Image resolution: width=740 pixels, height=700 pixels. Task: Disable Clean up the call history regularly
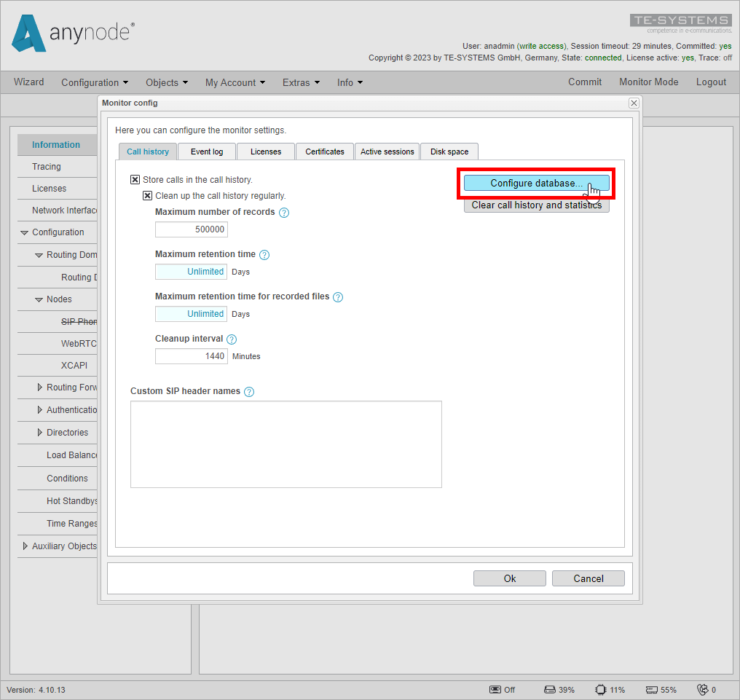click(x=148, y=195)
